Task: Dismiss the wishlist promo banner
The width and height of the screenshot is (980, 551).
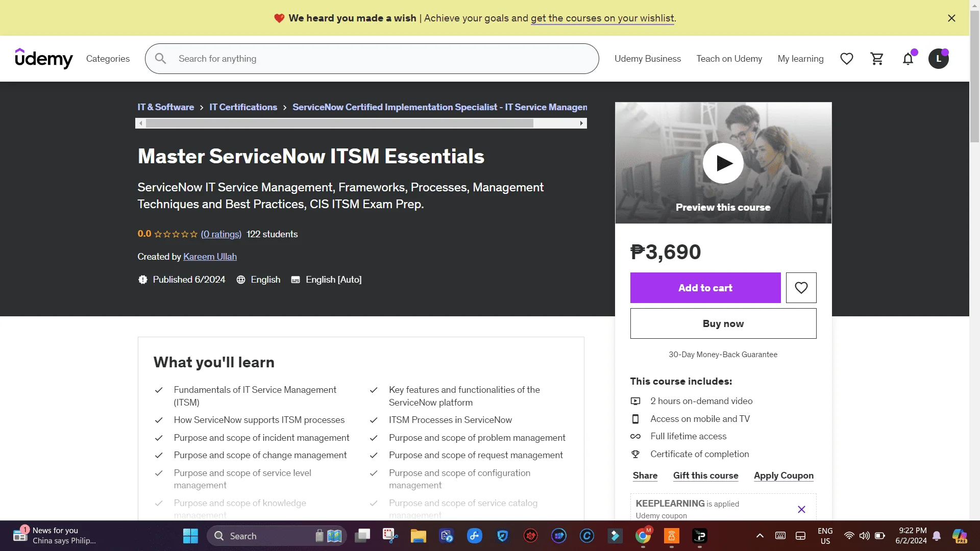Action: 951,18
